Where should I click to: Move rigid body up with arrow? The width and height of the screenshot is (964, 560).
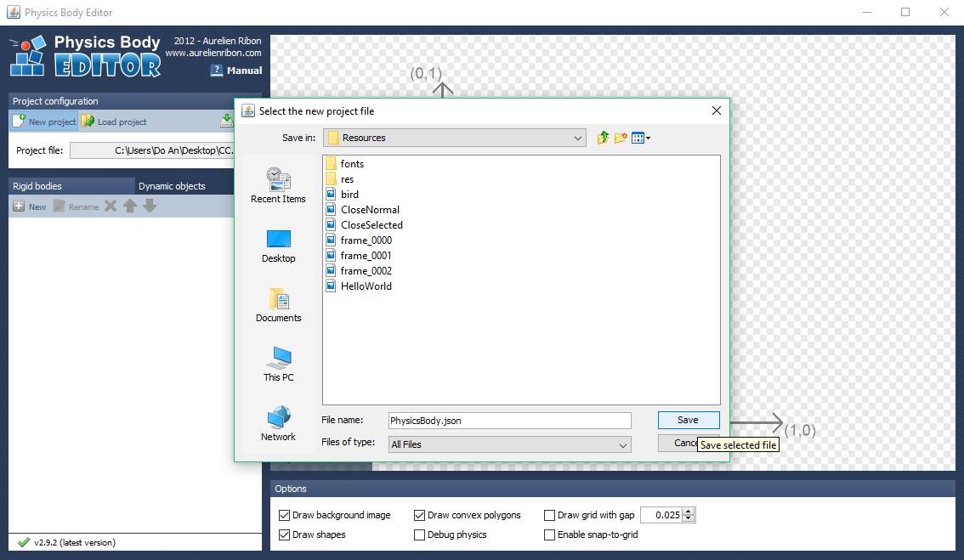click(x=130, y=206)
